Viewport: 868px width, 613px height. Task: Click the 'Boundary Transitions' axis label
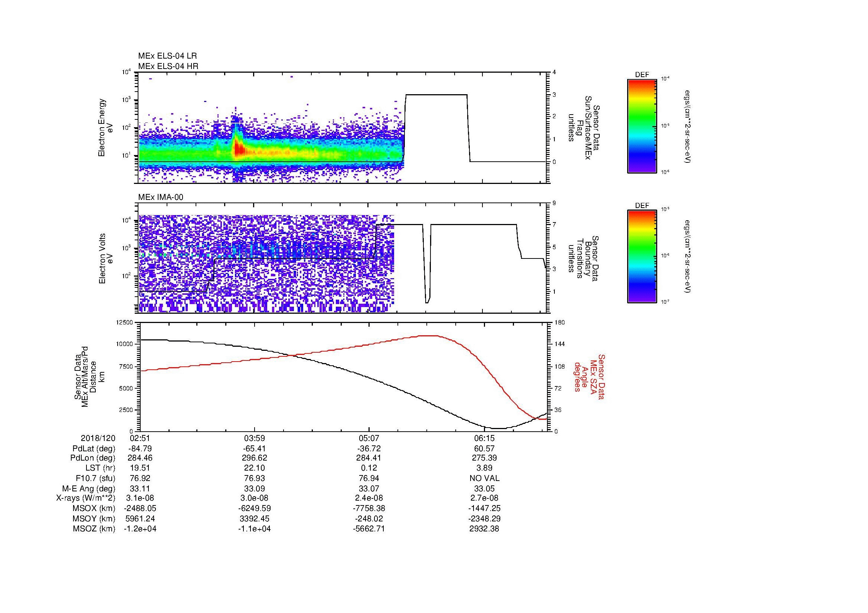click(x=584, y=258)
